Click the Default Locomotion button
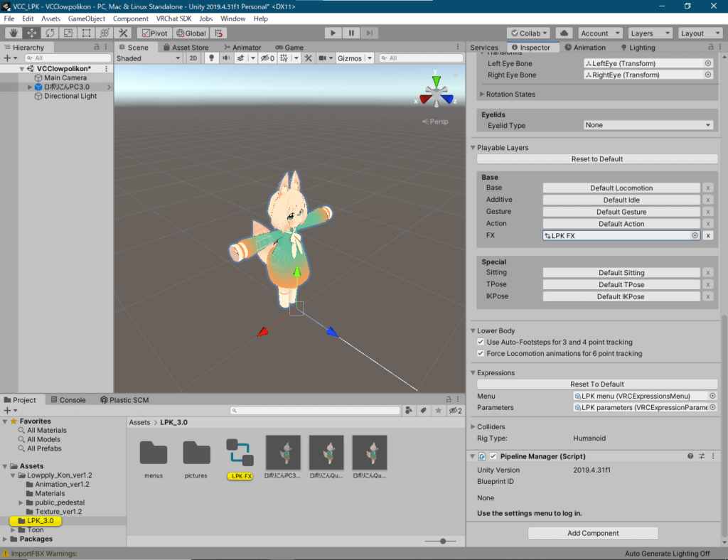 621,188
